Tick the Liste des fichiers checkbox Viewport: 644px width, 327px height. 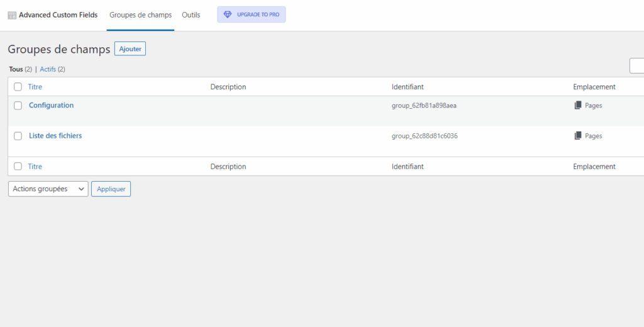[18, 136]
